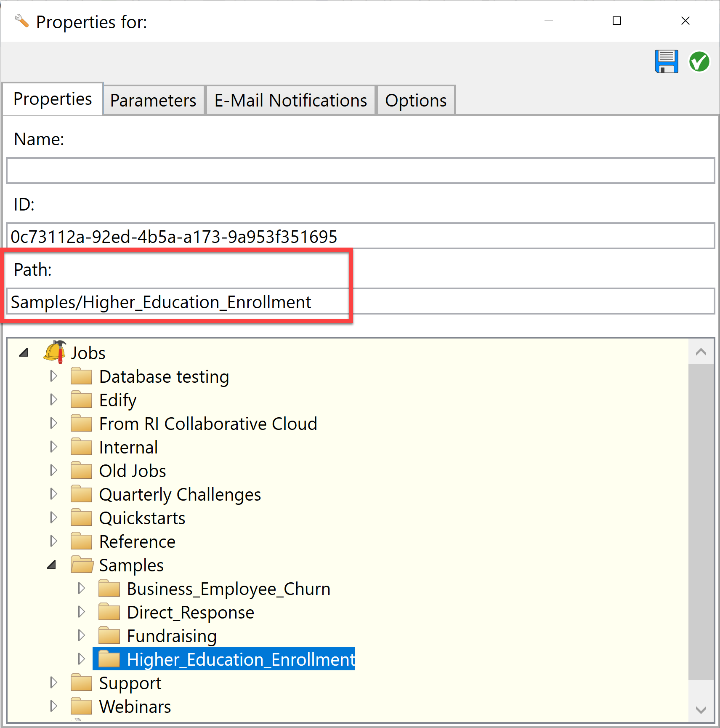Collapse the Samples folder node
The width and height of the screenshot is (720, 728).
click(x=52, y=565)
